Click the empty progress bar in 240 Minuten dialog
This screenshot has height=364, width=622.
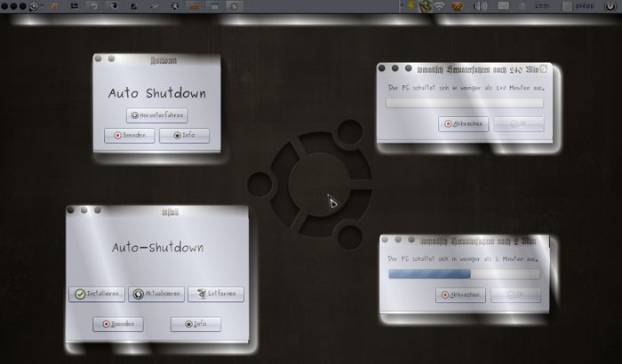465,103
